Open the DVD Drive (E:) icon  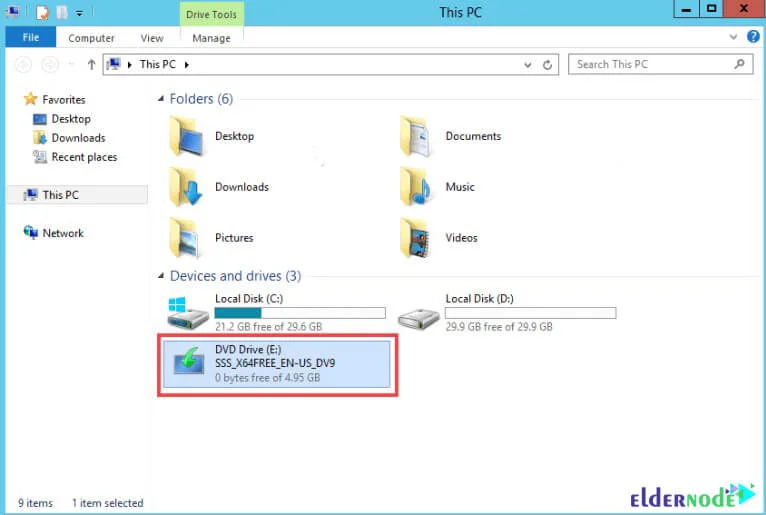pyautogui.click(x=187, y=364)
